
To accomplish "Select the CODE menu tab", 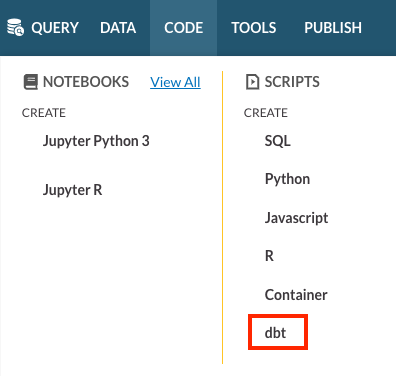I will click(184, 28).
